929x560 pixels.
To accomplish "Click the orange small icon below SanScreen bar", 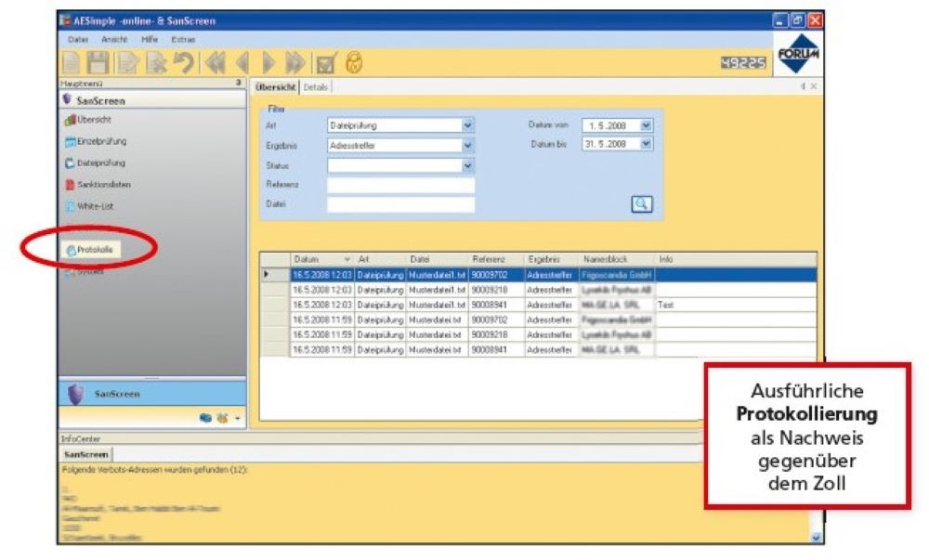I will [222, 418].
